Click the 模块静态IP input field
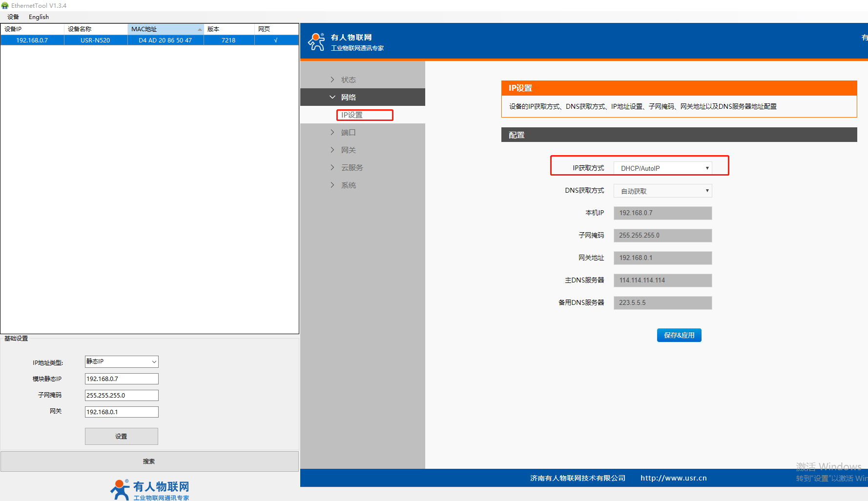Image resolution: width=868 pixels, height=501 pixels. [122, 379]
